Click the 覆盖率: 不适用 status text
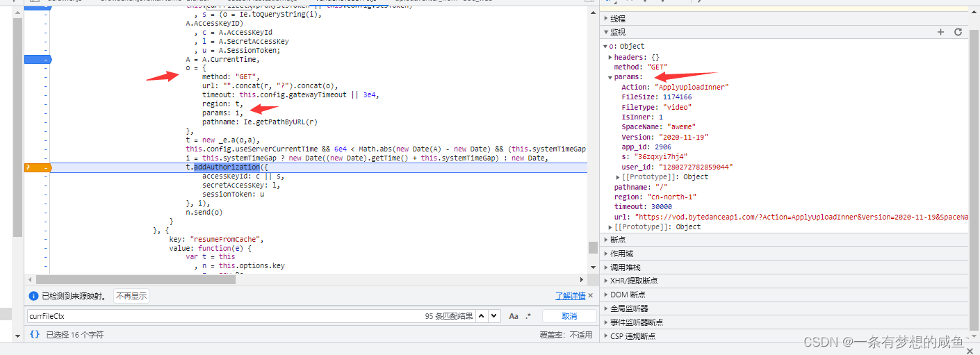This screenshot has height=355, width=980. coord(566,335)
